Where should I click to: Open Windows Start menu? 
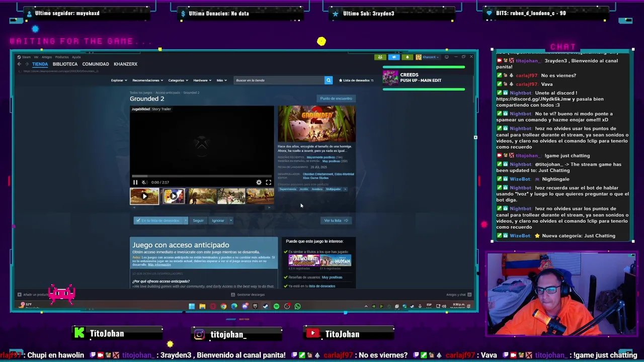click(x=192, y=306)
